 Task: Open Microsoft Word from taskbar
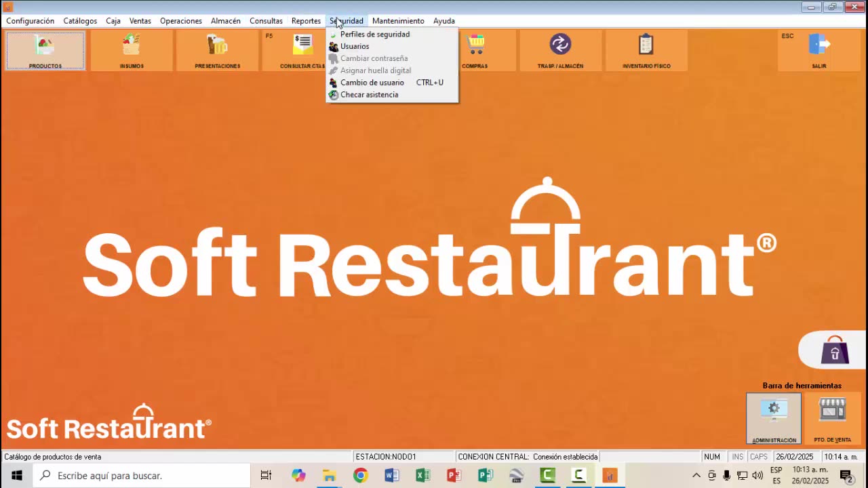click(391, 476)
